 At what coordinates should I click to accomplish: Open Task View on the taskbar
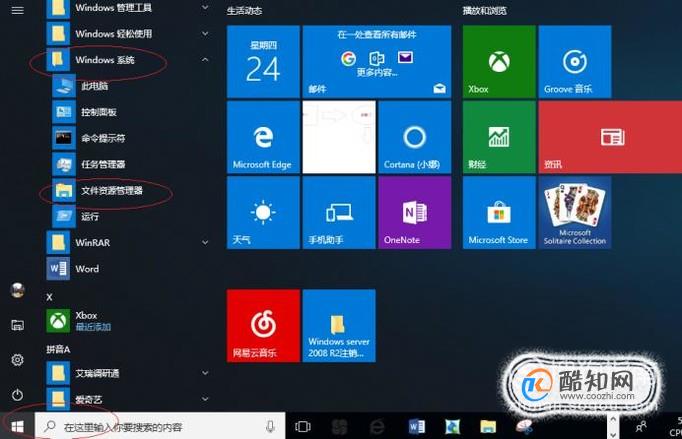click(x=303, y=426)
